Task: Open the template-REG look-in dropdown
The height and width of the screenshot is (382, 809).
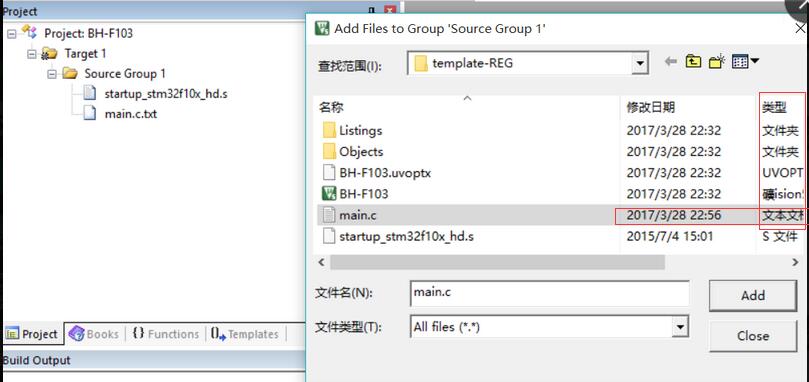Action: 640,63
